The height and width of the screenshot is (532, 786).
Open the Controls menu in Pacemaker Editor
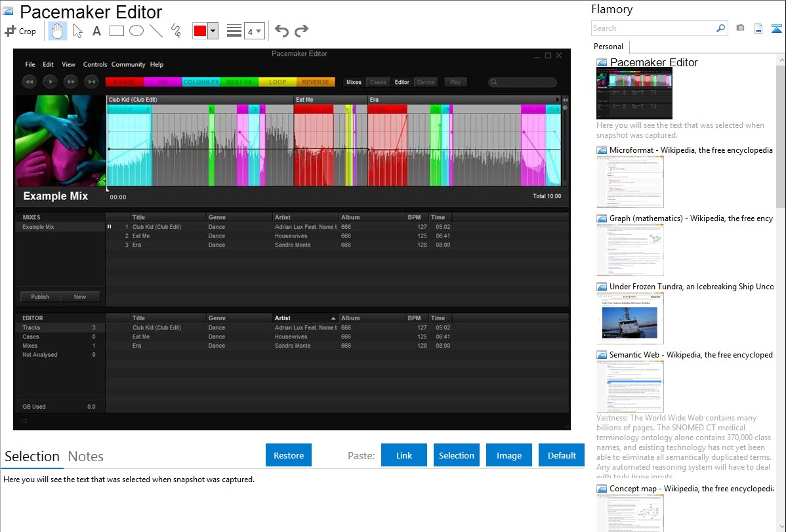tap(94, 65)
